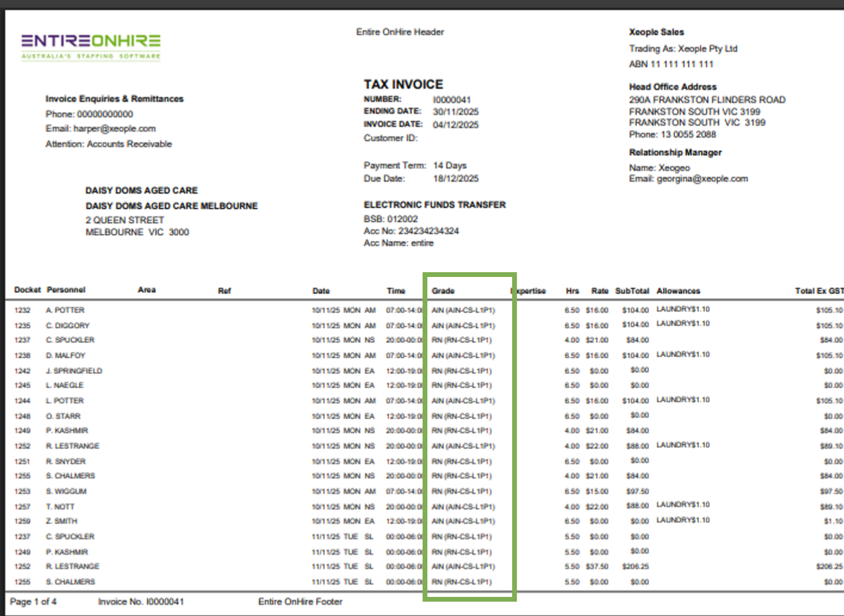
Task: Select the Total Ex GST column header
Action: (818, 291)
